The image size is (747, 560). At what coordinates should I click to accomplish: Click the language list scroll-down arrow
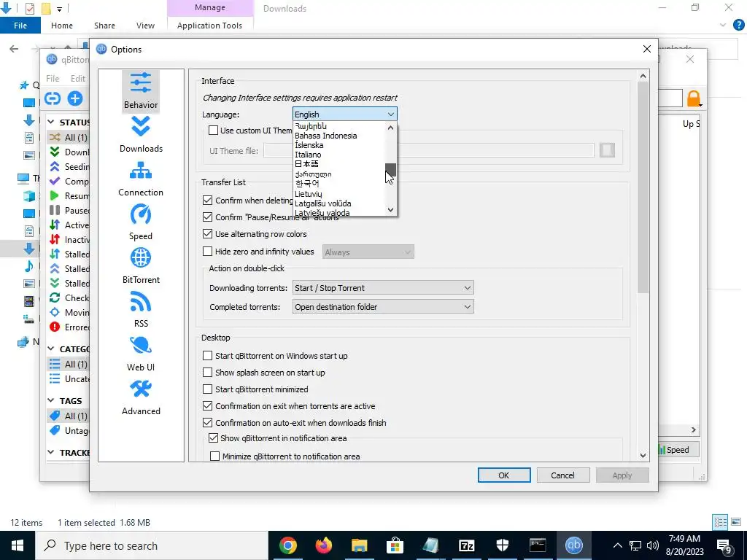391,209
